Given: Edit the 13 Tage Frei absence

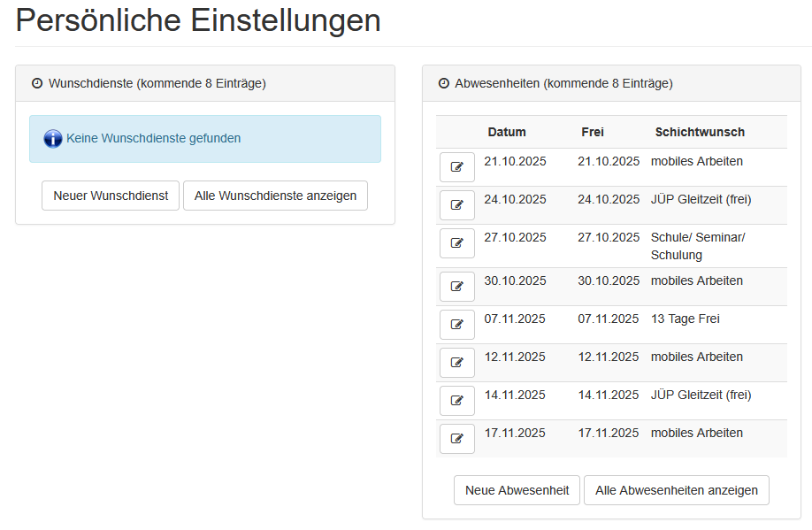Looking at the screenshot, I should point(456,324).
